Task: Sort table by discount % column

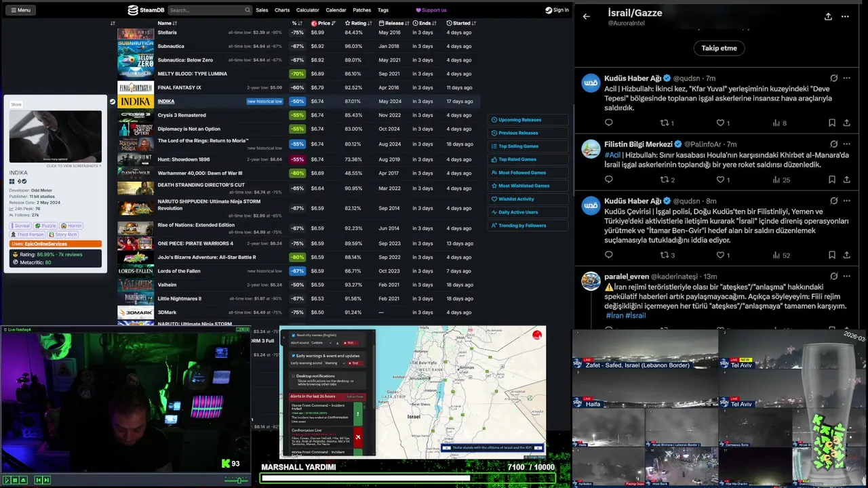Action: coord(296,23)
